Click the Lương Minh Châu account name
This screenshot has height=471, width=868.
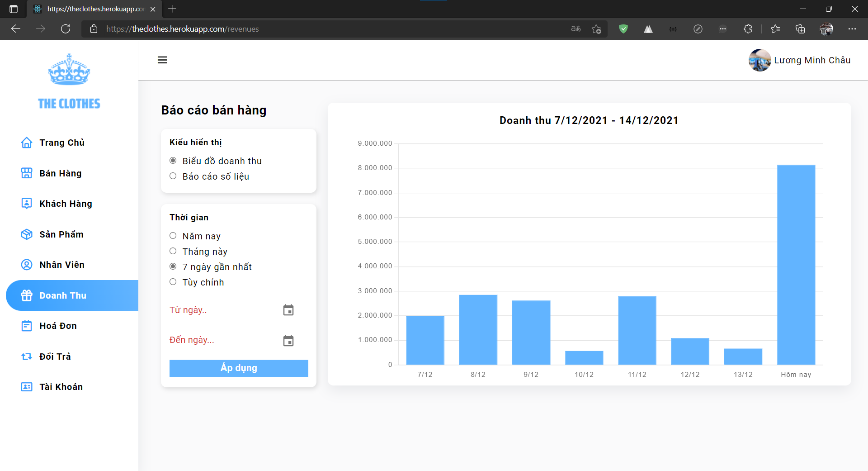812,60
